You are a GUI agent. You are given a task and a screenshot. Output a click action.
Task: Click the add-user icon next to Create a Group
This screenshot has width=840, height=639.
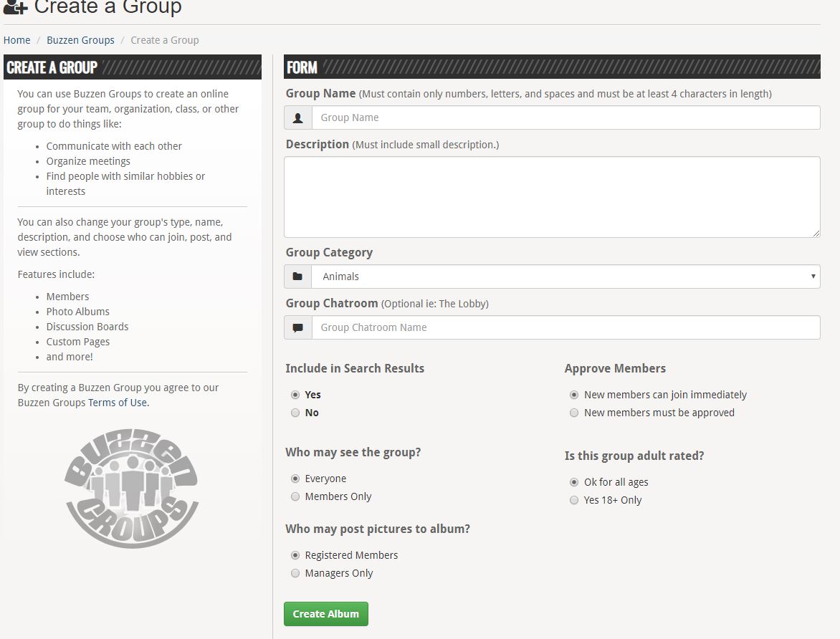pos(15,7)
